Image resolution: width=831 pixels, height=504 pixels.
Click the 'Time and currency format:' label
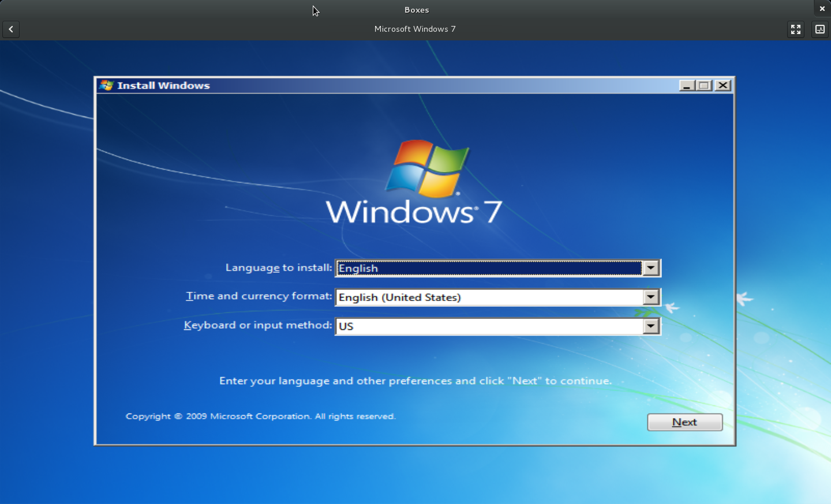259,296
